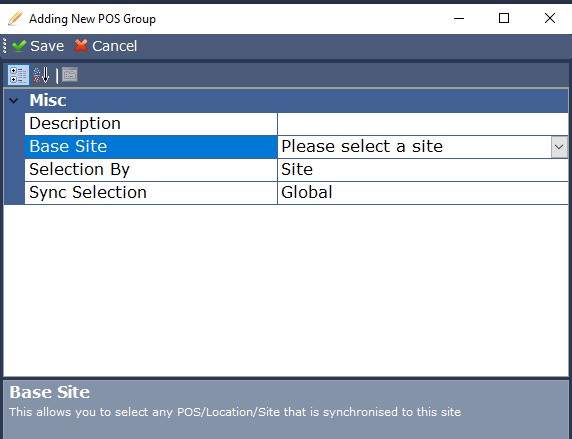The image size is (572, 439).
Task: Switch to Alphabetical sort icon
Action: pyautogui.click(x=41, y=75)
